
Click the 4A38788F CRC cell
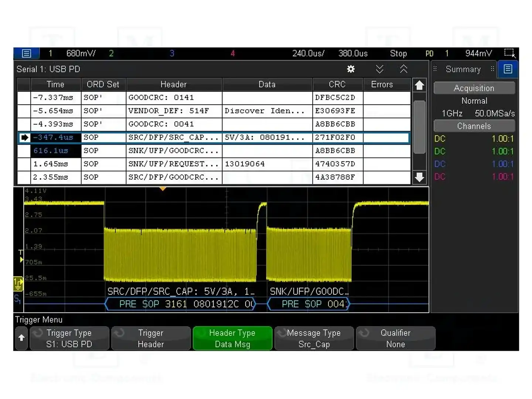[x=338, y=177]
